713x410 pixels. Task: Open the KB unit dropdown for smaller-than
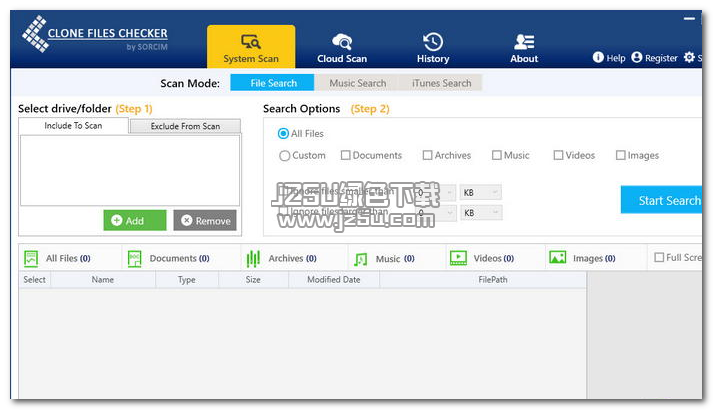pyautogui.click(x=481, y=192)
